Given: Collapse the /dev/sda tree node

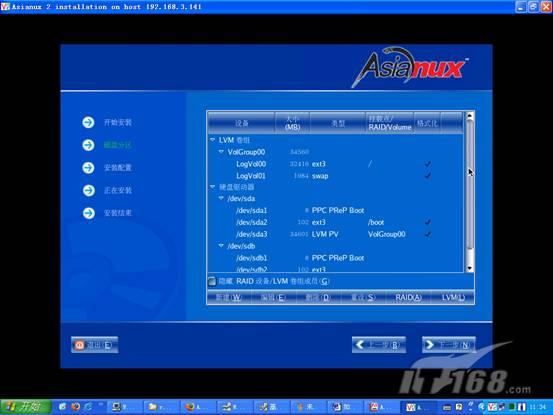Looking at the screenshot, I should [x=221, y=198].
